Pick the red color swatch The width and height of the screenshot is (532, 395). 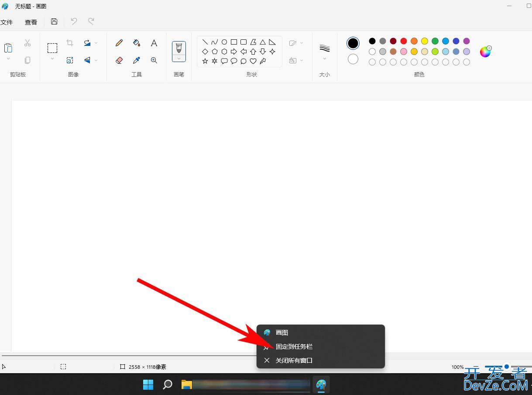404,41
